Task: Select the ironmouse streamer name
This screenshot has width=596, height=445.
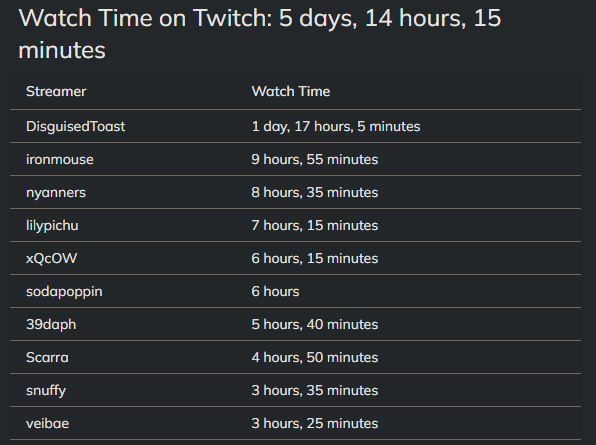Action: [x=60, y=160]
